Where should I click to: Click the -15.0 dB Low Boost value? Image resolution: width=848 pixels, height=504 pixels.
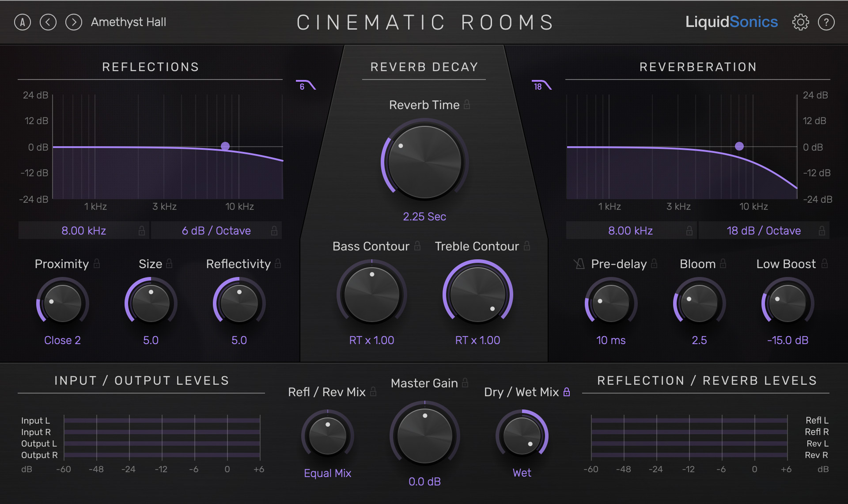(787, 340)
